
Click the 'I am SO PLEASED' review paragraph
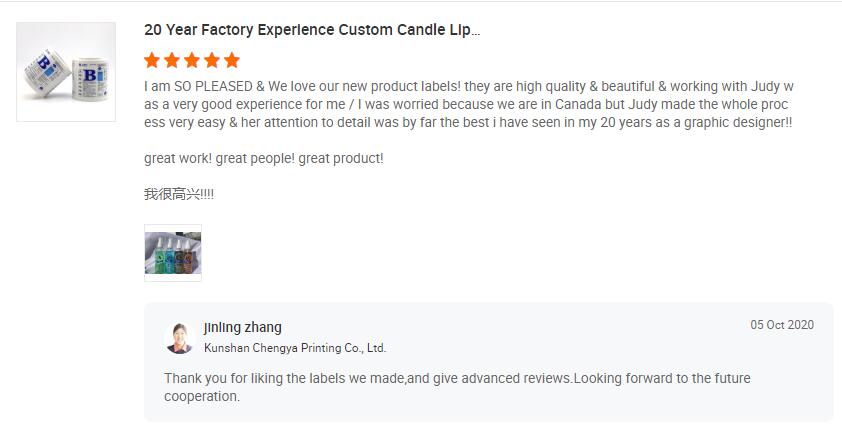[x=468, y=104]
